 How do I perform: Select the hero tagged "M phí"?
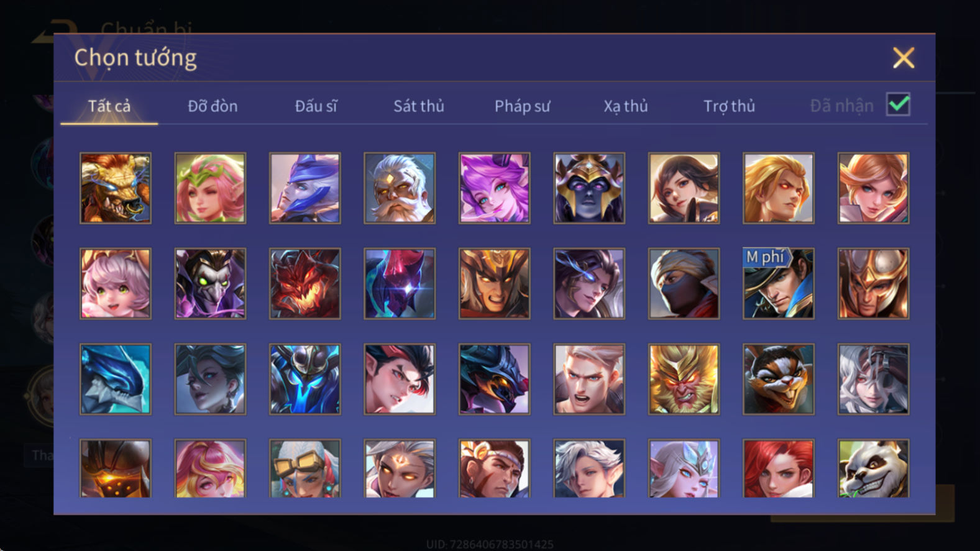click(x=779, y=284)
